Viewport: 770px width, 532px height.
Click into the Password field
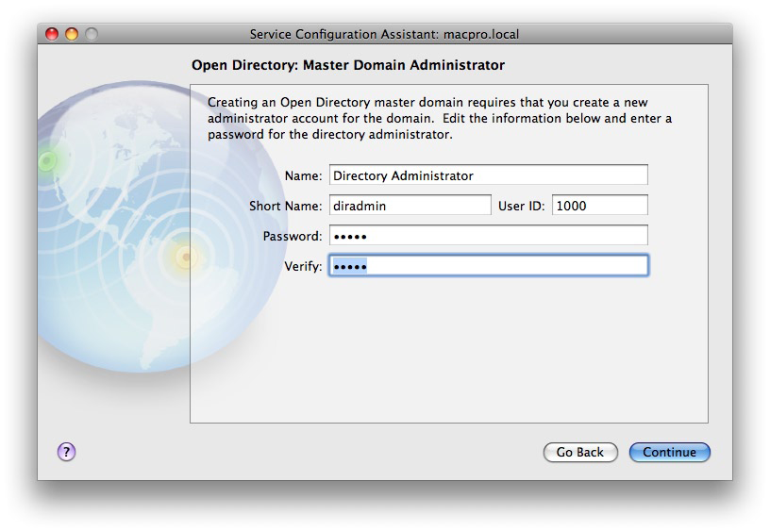coord(489,236)
